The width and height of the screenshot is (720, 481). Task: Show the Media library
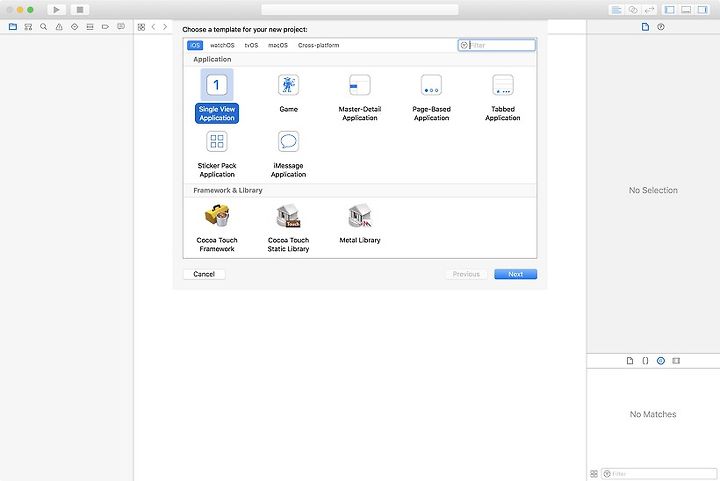click(676, 361)
